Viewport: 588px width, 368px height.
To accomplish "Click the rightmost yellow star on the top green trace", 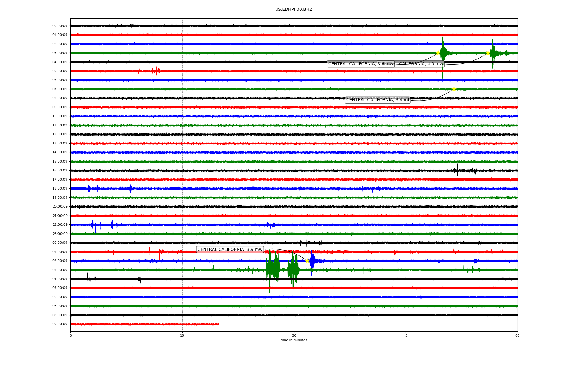I will pos(488,53).
